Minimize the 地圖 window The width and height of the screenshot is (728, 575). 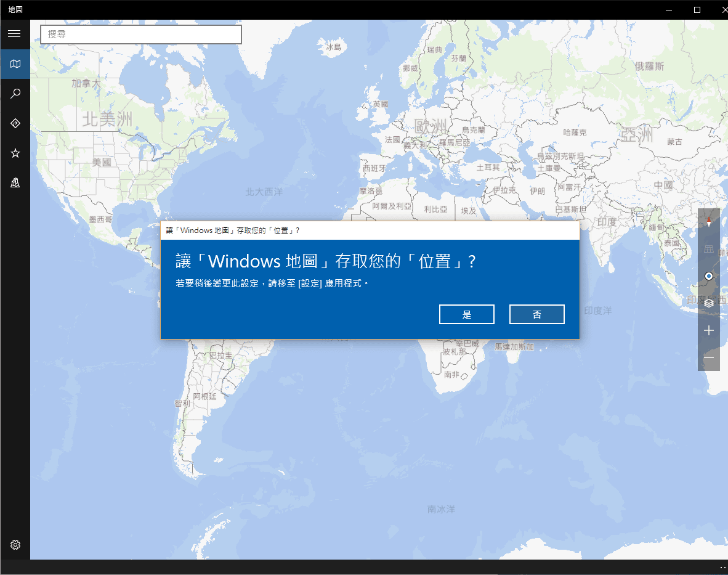[x=669, y=10]
